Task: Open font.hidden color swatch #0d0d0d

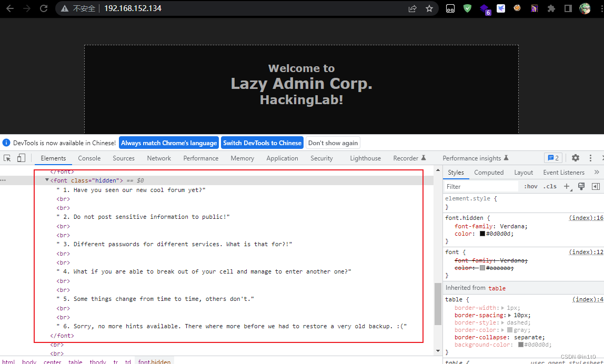Action: click(482, 234)
